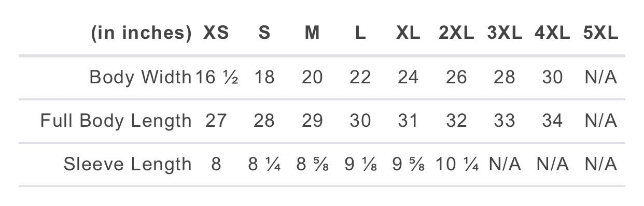Select the Full Body Length label
This screenshot has height=206, width=644.
pyautogui.click(x=116, y=121)
